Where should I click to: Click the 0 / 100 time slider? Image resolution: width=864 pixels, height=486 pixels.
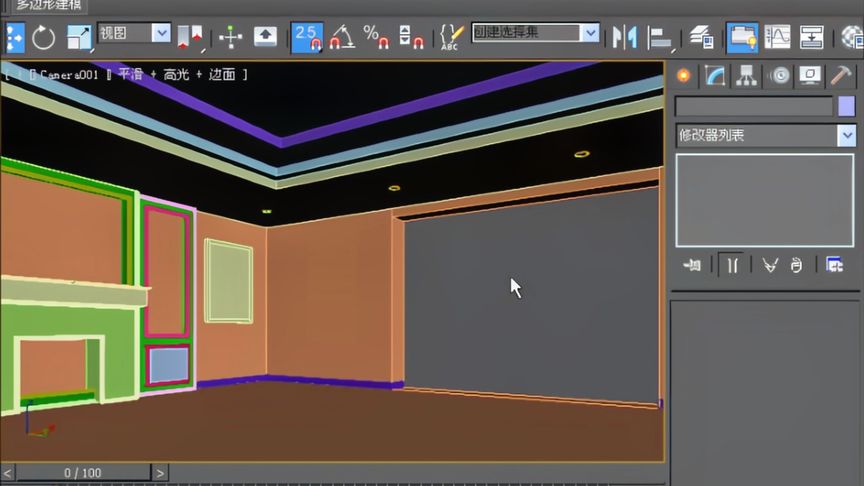(x=83, y=473)
